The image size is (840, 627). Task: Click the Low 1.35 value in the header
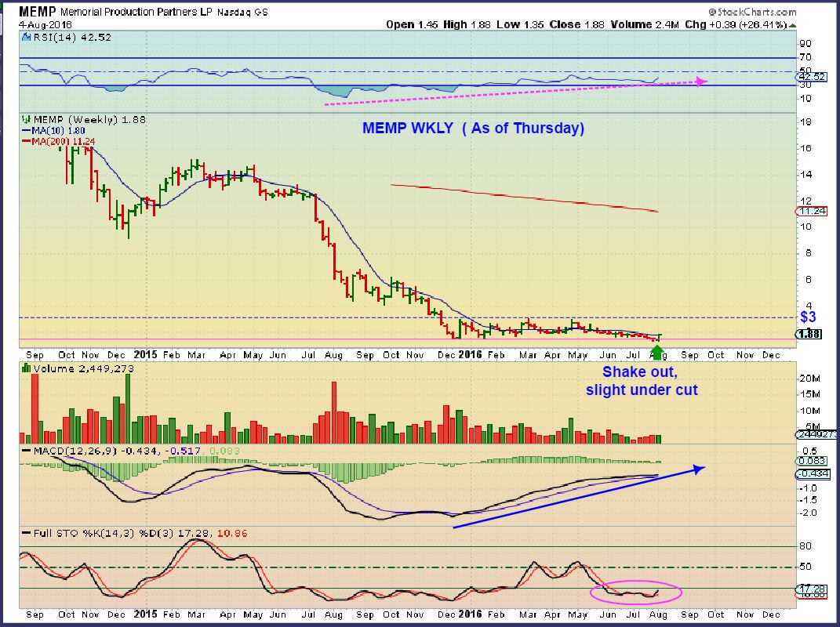pos(520,24)
